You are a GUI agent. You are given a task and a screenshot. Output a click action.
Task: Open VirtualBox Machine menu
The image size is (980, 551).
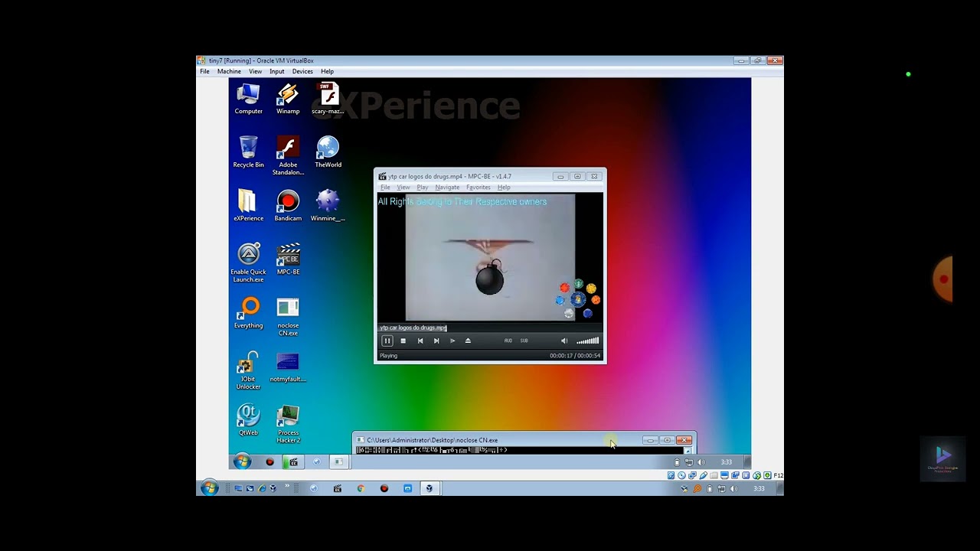[229, 71]
